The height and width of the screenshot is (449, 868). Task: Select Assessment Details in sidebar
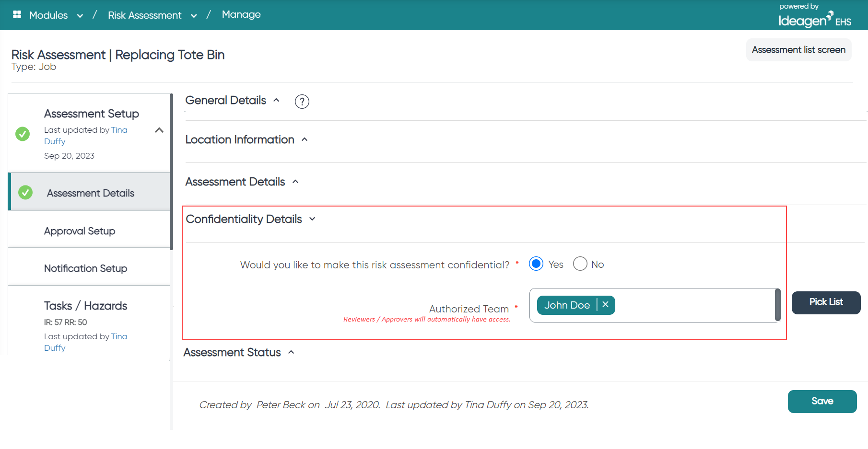coord(90,192)
